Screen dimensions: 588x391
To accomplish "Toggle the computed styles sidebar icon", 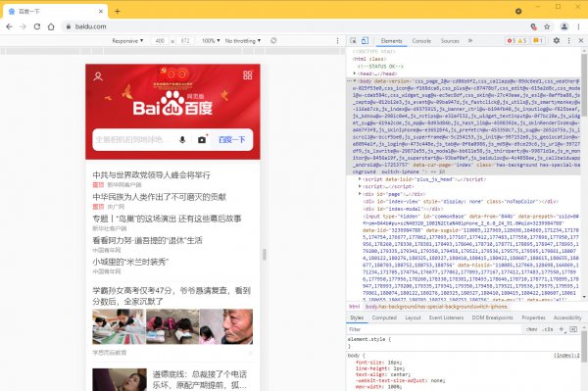I will [x=573, y=329].
